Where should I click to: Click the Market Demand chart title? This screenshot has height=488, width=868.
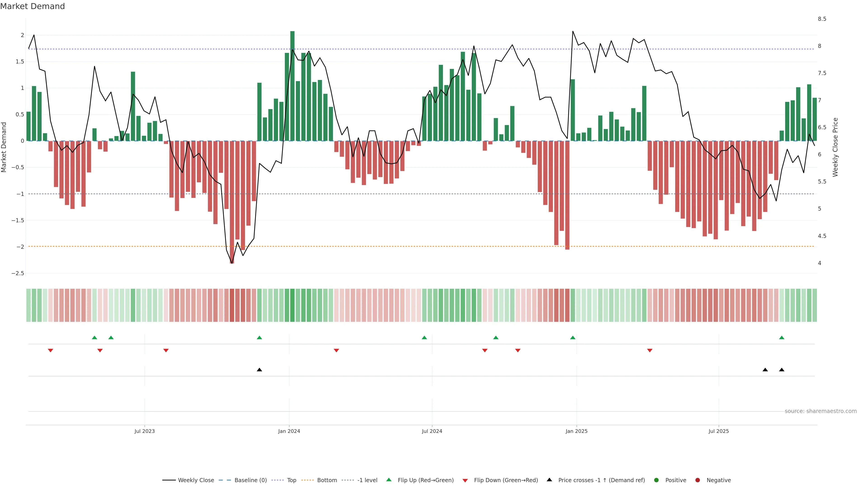pos(32,6)
